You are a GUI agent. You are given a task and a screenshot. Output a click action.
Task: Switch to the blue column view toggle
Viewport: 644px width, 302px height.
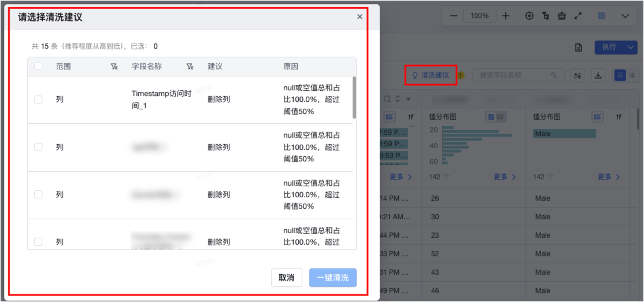620,75
